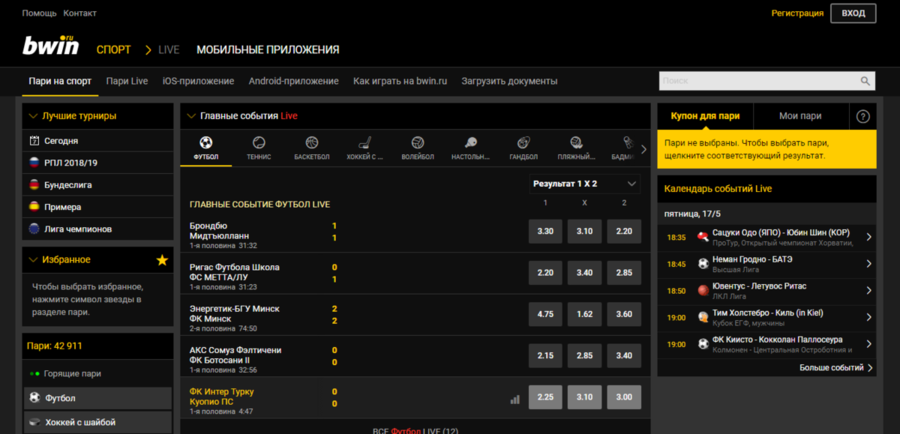The image size is (900, 434).
Task: Select the Ice hockey sport icon
Action: click(x=365, y=148)
